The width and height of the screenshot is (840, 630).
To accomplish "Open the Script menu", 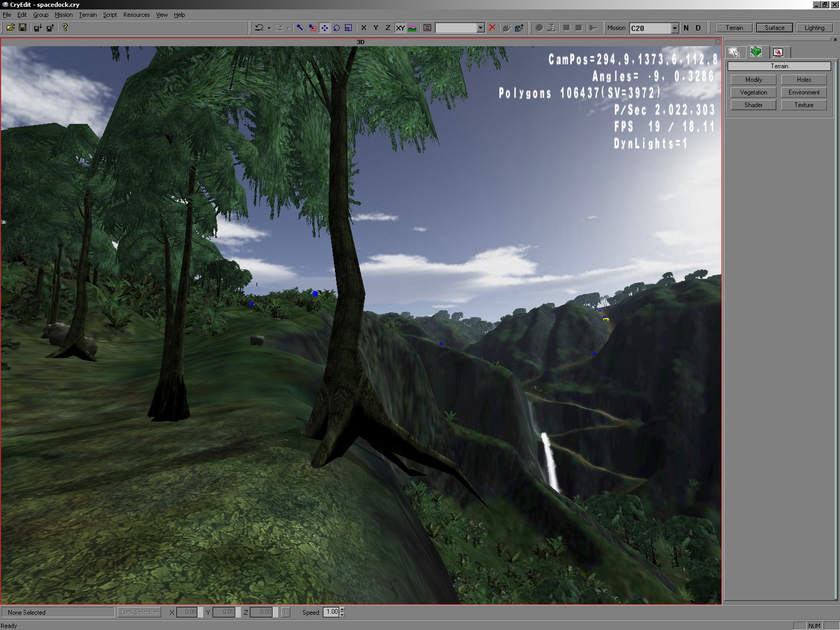I will (x=110, y=15).
